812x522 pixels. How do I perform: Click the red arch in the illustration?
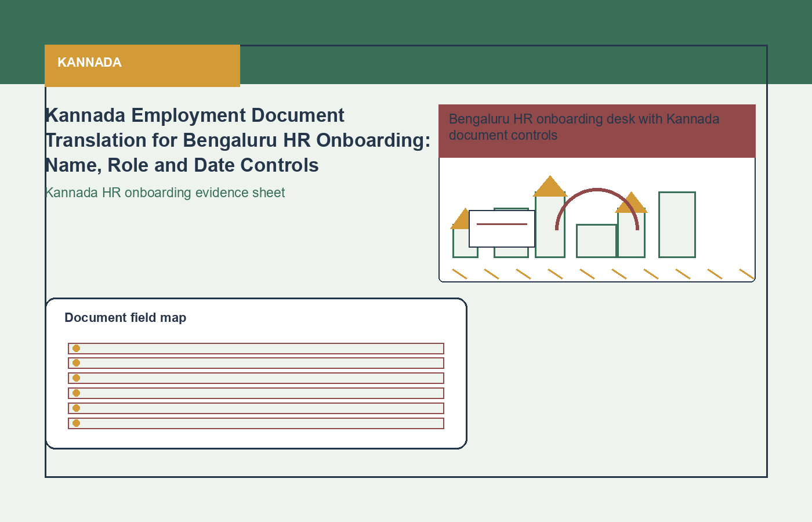[x=597, y=209]
